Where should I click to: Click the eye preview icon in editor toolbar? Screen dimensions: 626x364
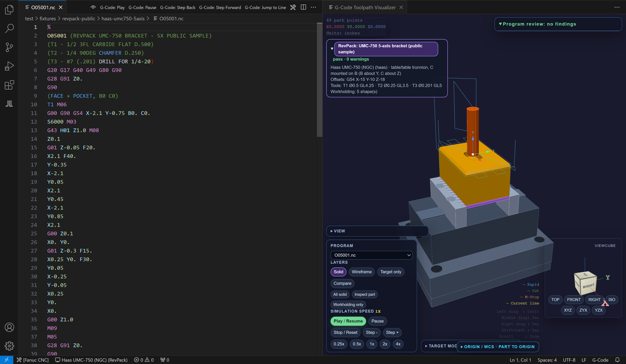tap(93, 7)
